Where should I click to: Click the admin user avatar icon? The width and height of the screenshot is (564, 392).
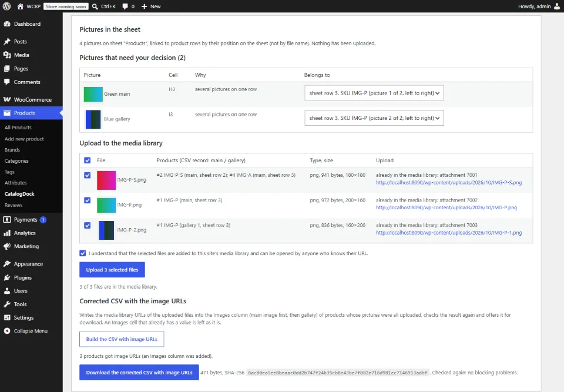point(557,6)
